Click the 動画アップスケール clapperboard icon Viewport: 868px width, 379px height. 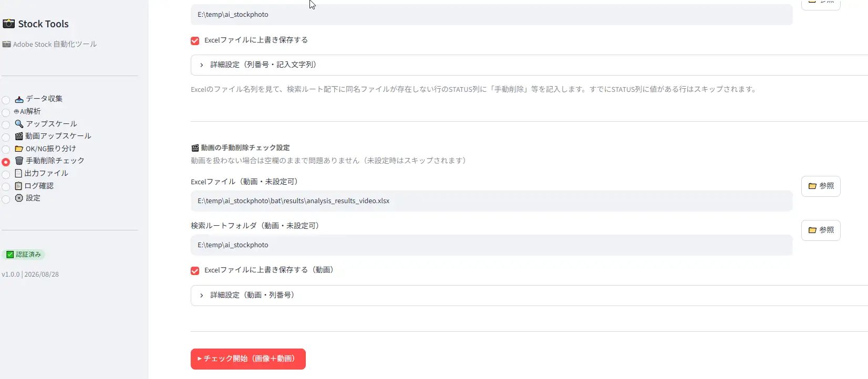(19, 136)
